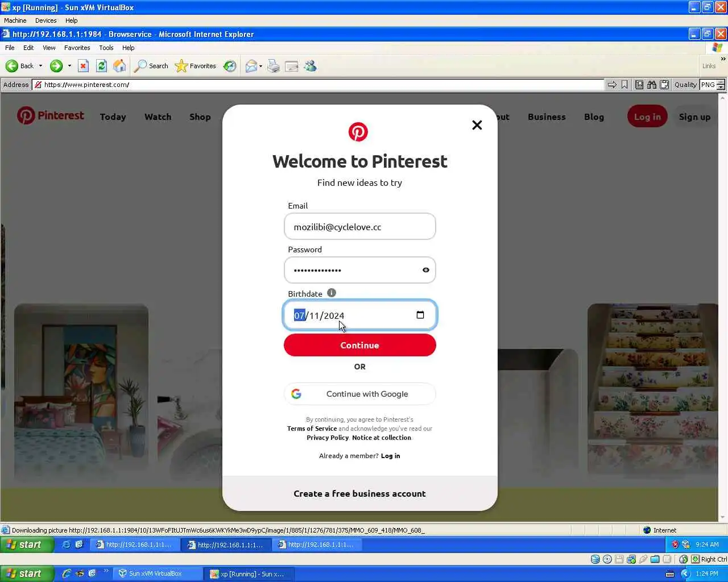Open the Business nav link
This screenshot has height=582, width=728.
pyautogui.click(x=547, y=117)
